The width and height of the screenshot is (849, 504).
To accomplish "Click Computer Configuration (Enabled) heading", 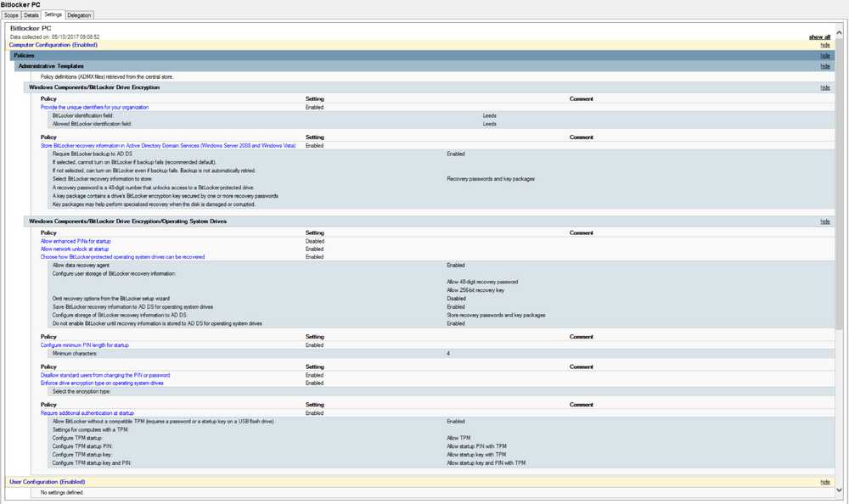I will [x=53, y=45].
